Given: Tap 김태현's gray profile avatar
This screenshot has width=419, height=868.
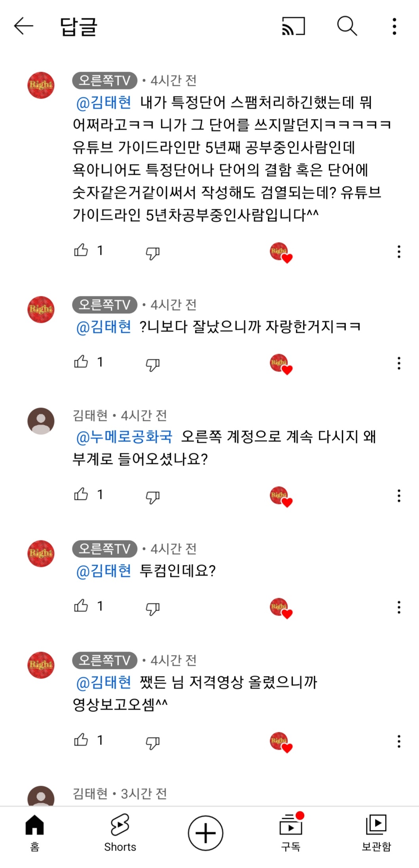Looking at the screenshot, I should 41,421.
